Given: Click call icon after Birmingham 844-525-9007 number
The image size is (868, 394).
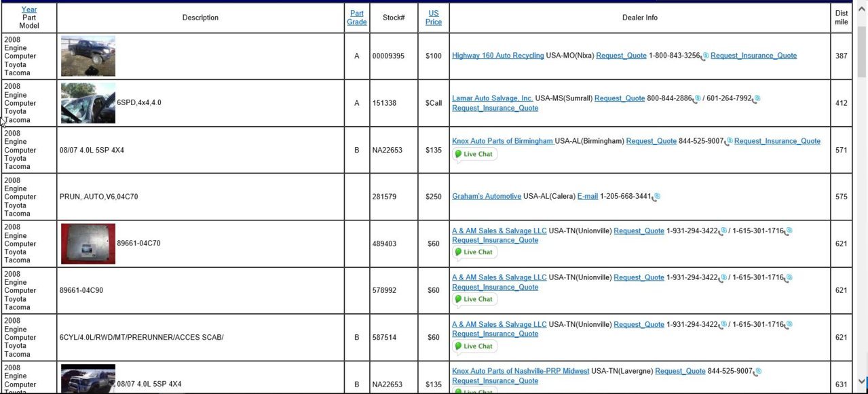Looking at the screenshot, I should (x=728, y=142).
